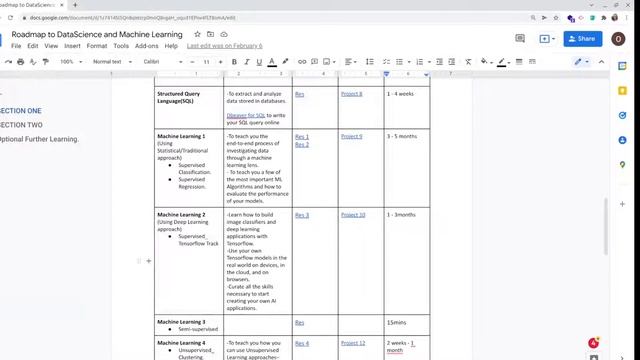Open the Project 9 link
Image resolution: width=640 pixels, height=360 pixels.
point(351,136)
